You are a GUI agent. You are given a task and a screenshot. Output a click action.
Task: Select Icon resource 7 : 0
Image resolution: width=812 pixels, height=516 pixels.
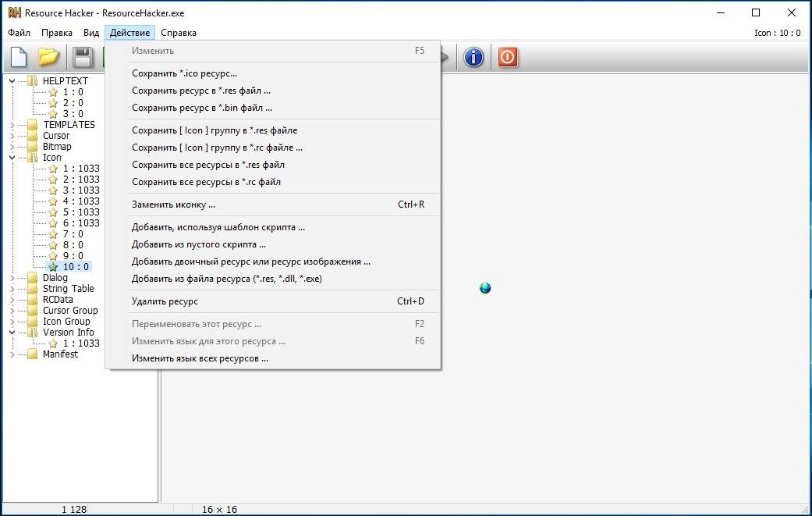[73, 233]
